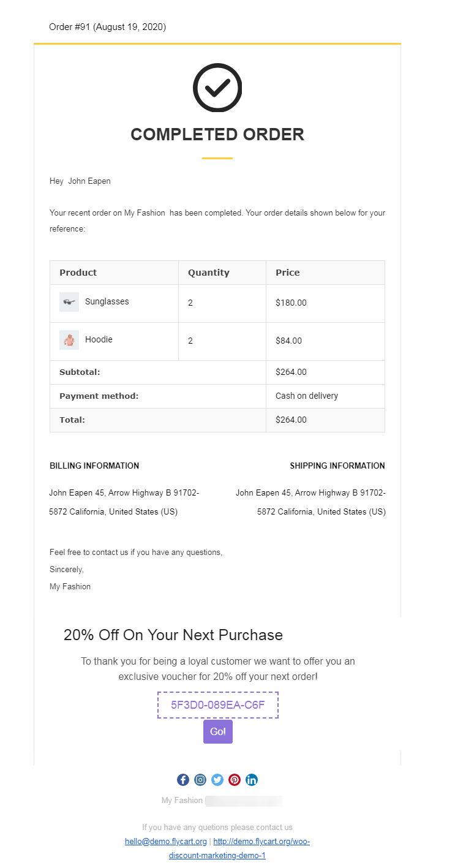The height and width of the screenshot is (868, 455).
Task: Click the LinkedIn social icon
Action: coord(252,780)
